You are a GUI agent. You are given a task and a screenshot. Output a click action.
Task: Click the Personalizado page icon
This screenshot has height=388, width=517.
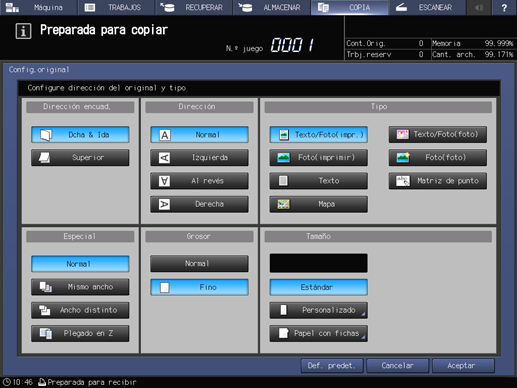click(x=283, y=310)
